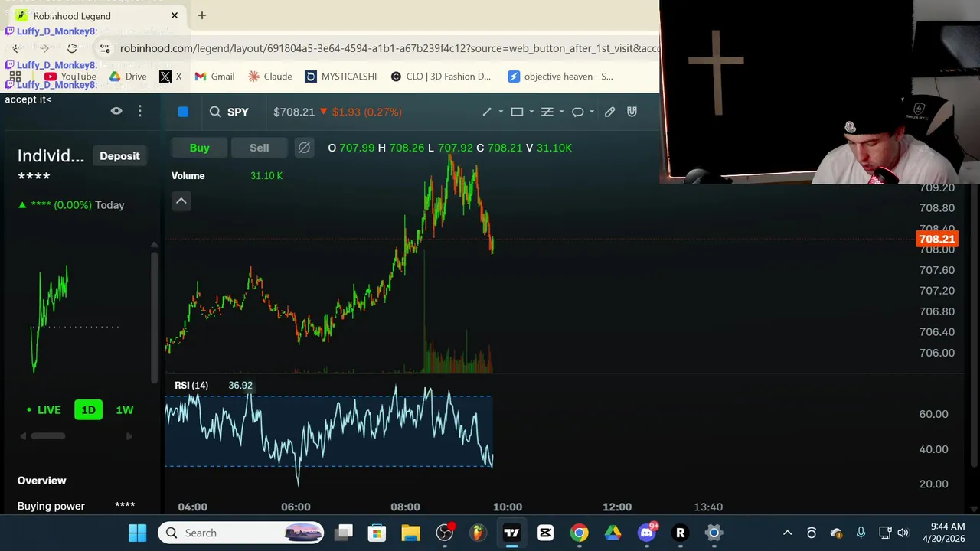Select the Fibonacci lines tool icon
The image size is (980, 551).
(x=547, y=112)
